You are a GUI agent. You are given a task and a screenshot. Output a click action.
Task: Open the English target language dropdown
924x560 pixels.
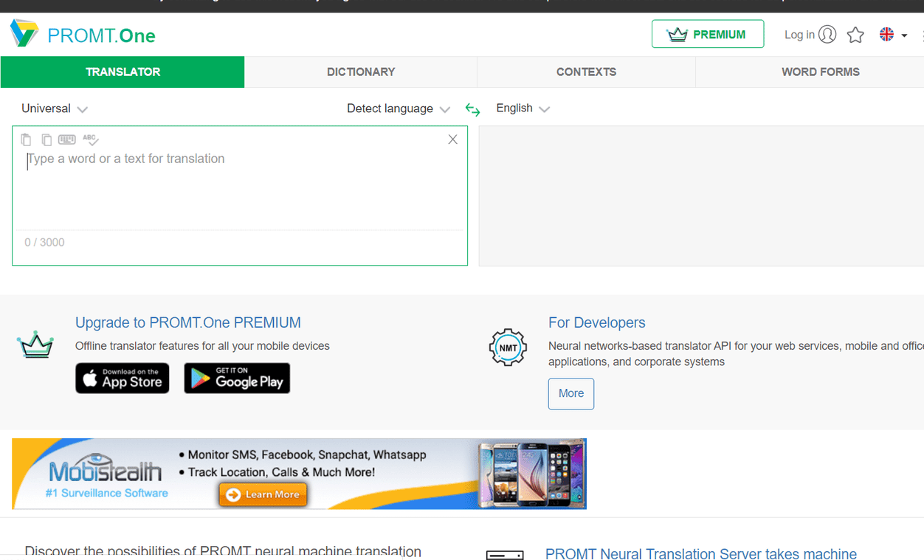tap(523, 108)
